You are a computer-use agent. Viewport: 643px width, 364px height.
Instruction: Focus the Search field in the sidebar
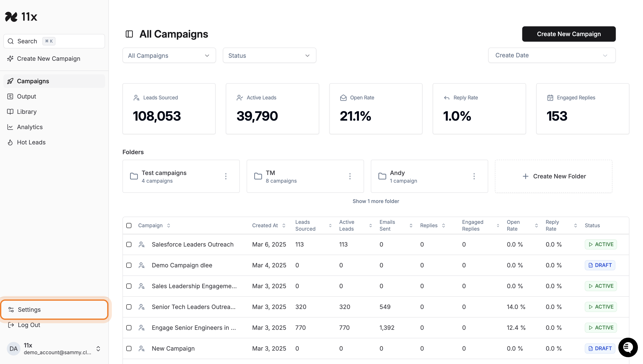click(x=54, y=41)
